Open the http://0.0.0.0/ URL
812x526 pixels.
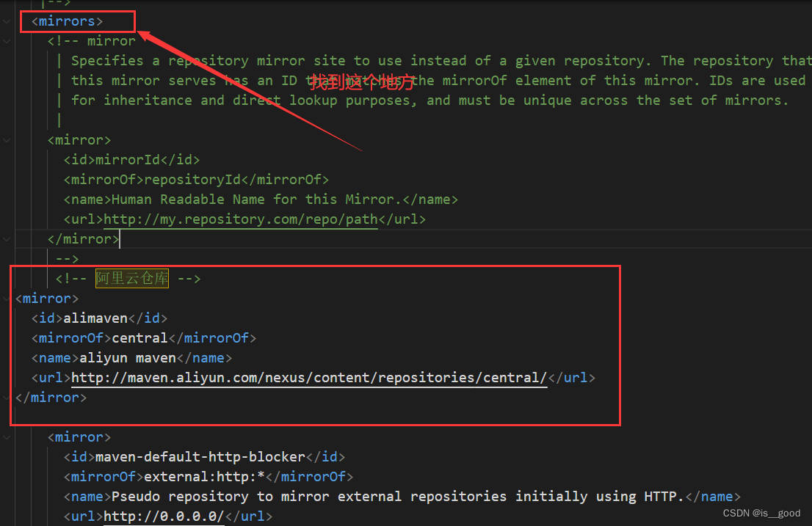pyautogui.click(x=164, y=516)
